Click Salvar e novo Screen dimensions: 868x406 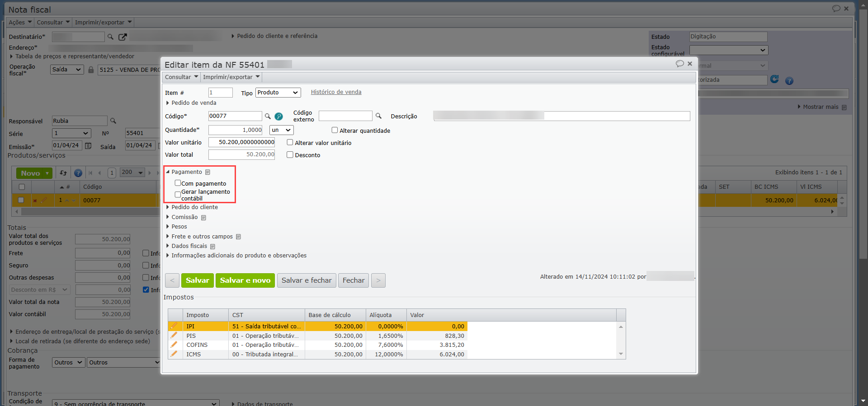(x=245, y=280)
